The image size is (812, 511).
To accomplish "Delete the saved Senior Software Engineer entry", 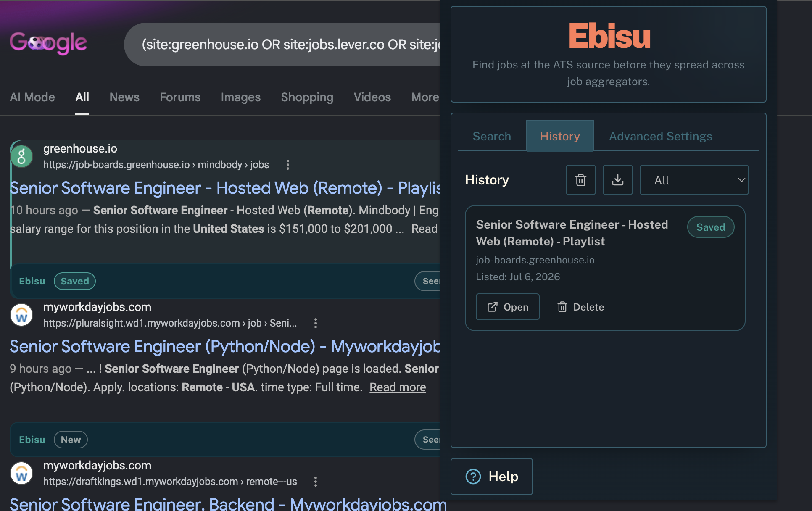I will pyautogui.click(x=581, y=307).
